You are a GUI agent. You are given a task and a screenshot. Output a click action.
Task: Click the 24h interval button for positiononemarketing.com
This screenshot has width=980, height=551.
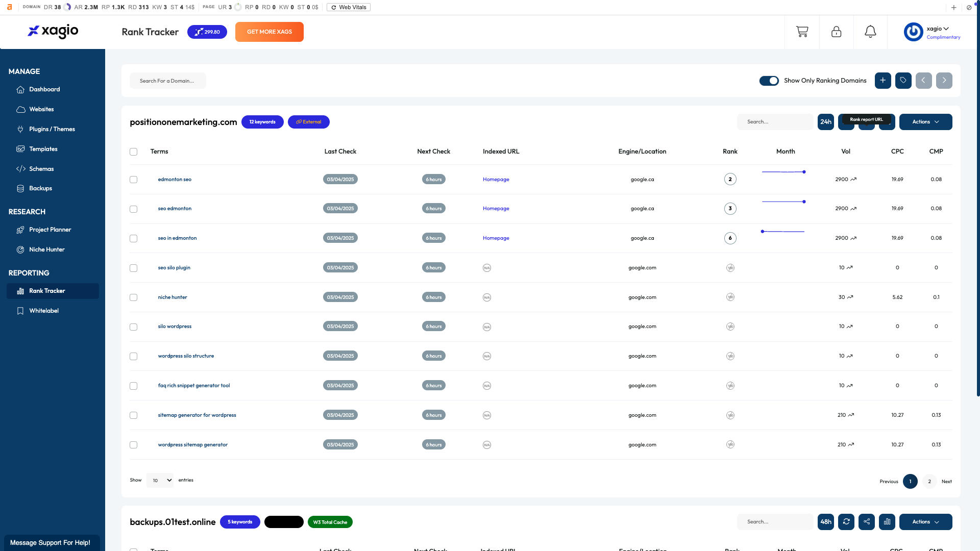(x=825, y=122)
